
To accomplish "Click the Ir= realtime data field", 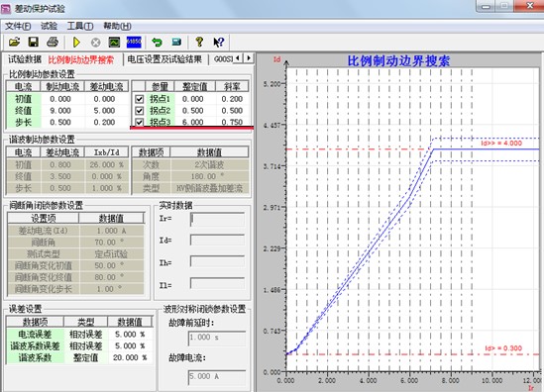I will click(217, 220).
